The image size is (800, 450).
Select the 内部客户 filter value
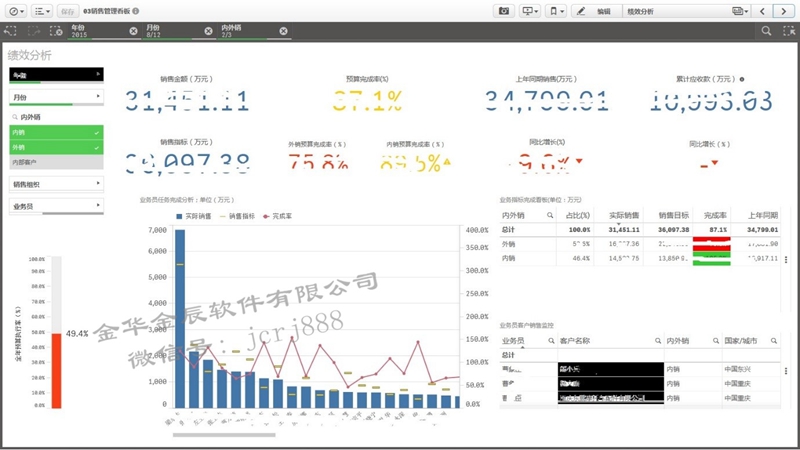[x=56, y=161]
